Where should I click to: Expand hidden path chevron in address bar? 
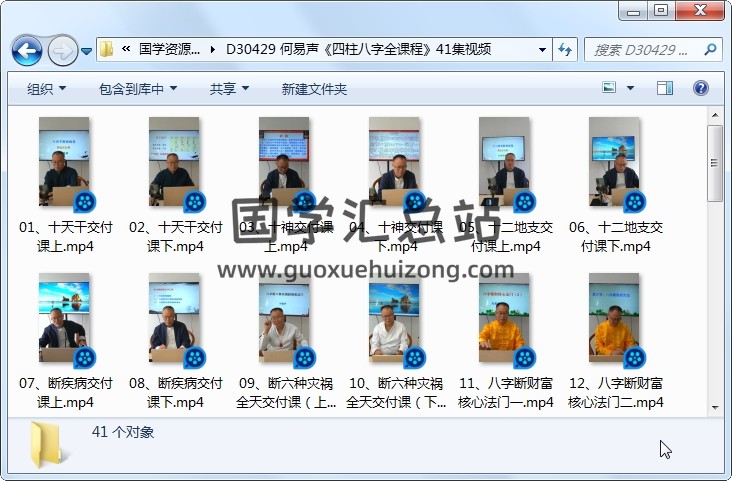pos(126,49)
